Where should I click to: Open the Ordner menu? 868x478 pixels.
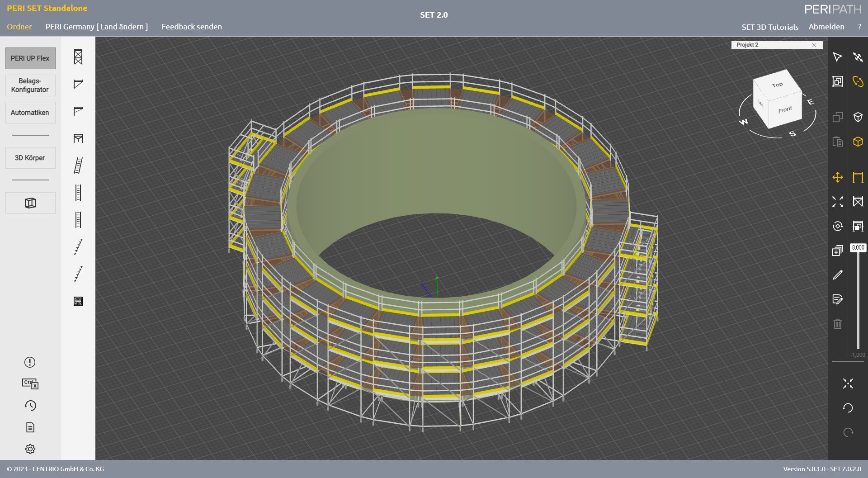point(19,27)
